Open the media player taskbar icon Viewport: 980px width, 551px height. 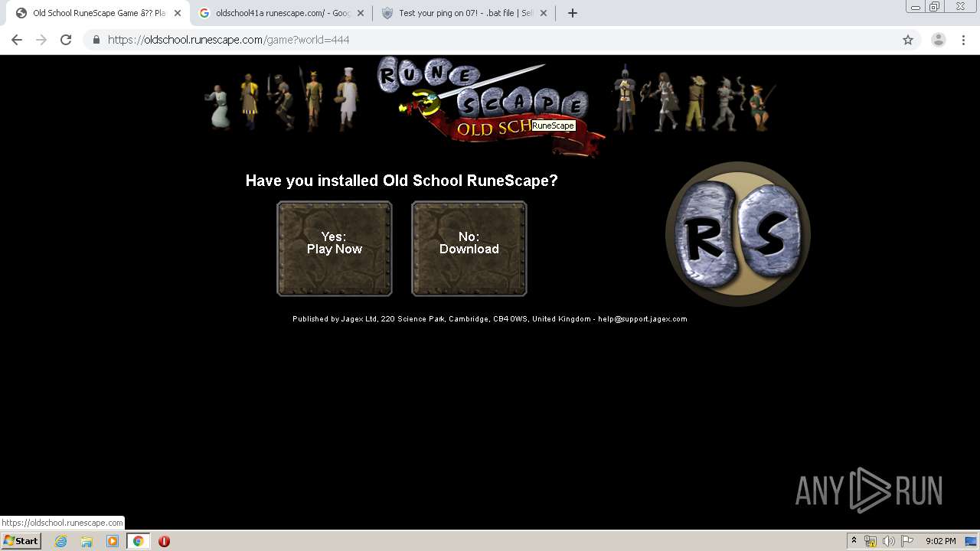click(x=113, y=541)
